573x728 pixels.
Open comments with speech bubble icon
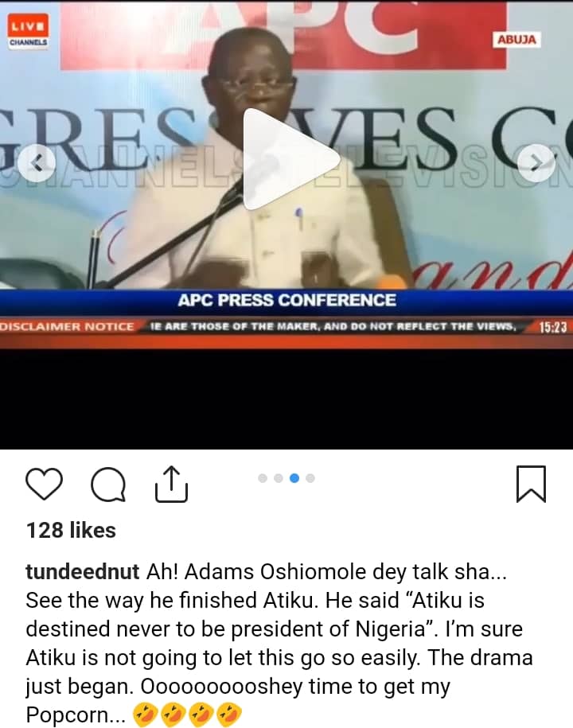(108, 485)
